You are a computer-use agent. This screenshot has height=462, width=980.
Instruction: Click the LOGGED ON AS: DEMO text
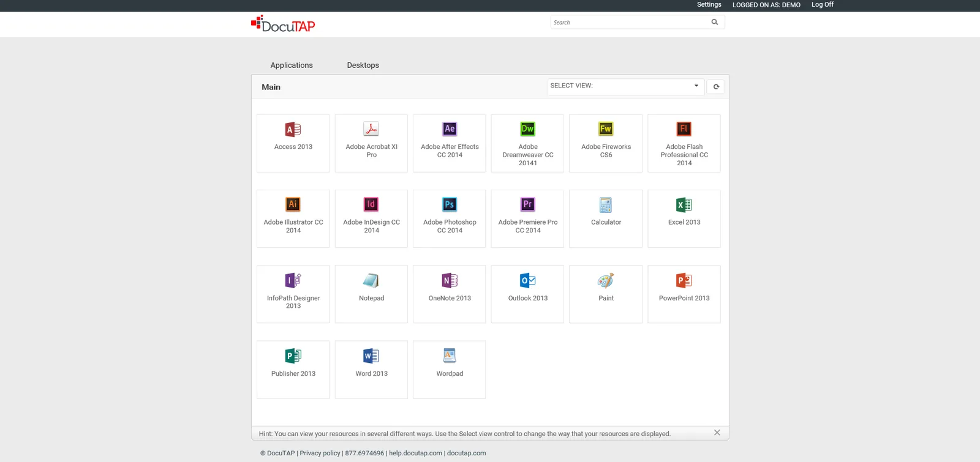pyautogui.click(x=766, y=5)
